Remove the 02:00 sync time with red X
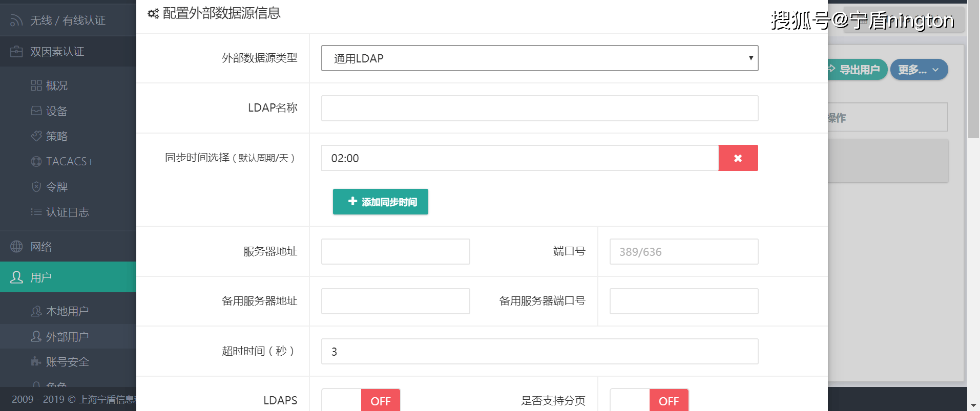The width and height of the screenshot is (980, 411). (738, 158)
